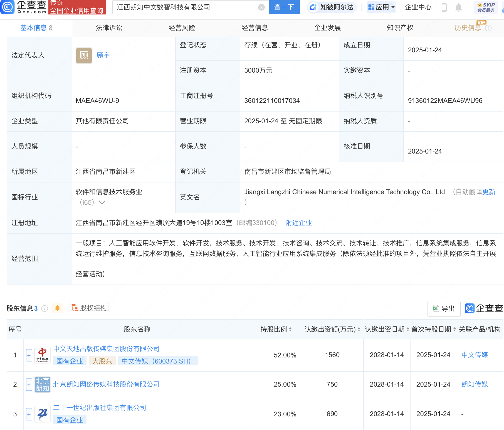Expand row 2 北京朗知 plus button

(29, 385)
